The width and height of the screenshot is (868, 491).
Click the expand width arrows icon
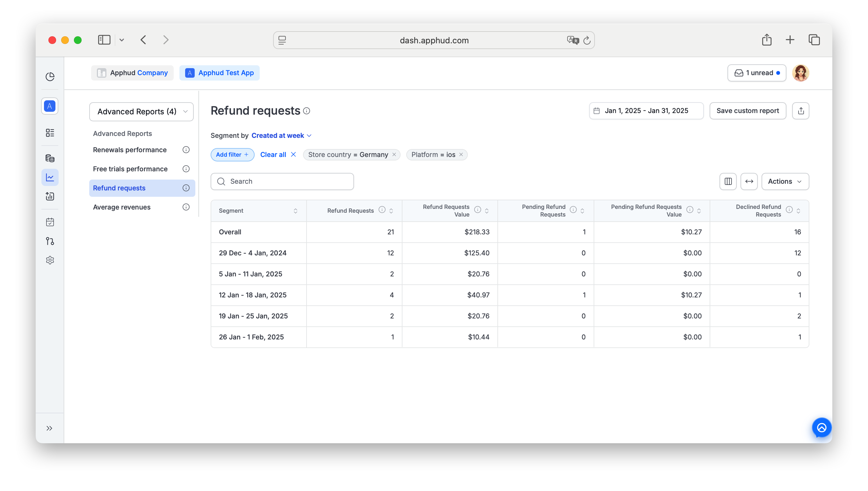tap(749, 181)
